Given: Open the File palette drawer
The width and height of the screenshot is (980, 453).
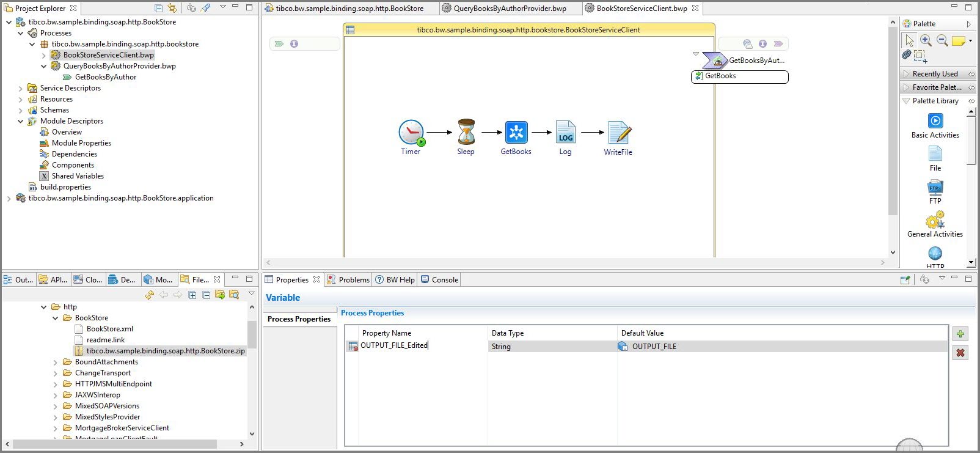Looking at the screenshot, I should coord(935,159).
